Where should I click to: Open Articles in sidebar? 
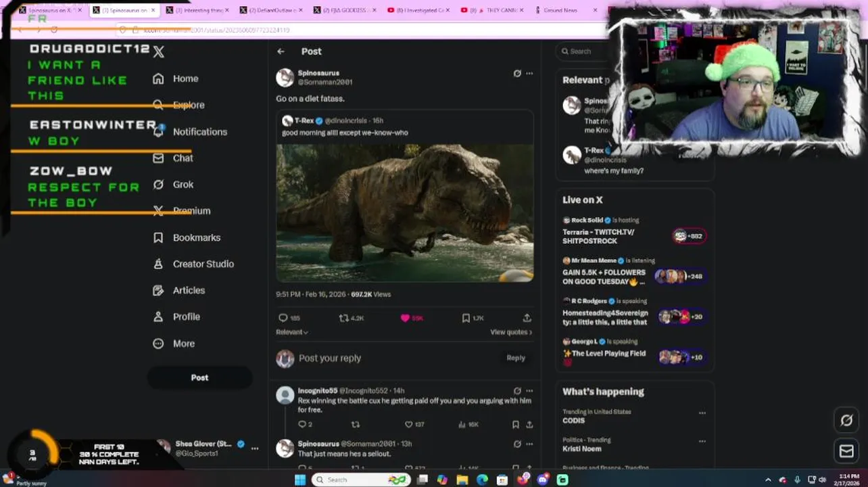(179, 290)
